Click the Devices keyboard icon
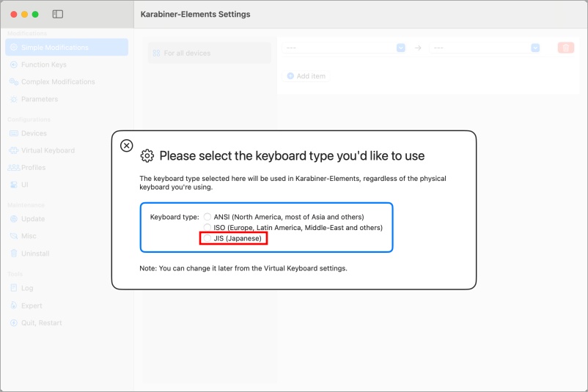 pyautogui.click(x=14, y=133)
